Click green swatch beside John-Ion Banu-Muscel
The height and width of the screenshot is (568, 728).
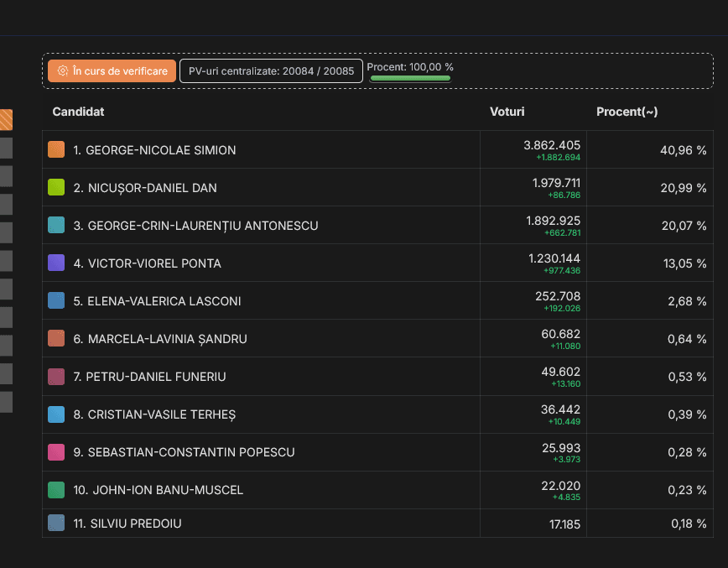tap(56, 490)
